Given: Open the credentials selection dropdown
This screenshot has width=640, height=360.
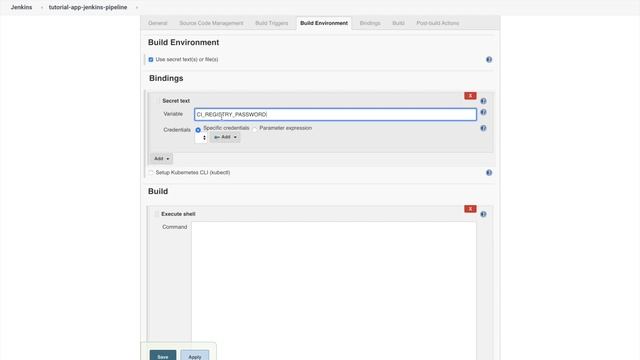Looking at the screenshot, I should click(201, 138).
